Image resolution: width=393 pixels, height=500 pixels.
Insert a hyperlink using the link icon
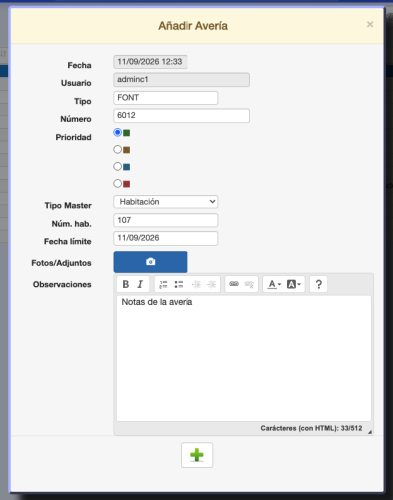tap(234, 284)
